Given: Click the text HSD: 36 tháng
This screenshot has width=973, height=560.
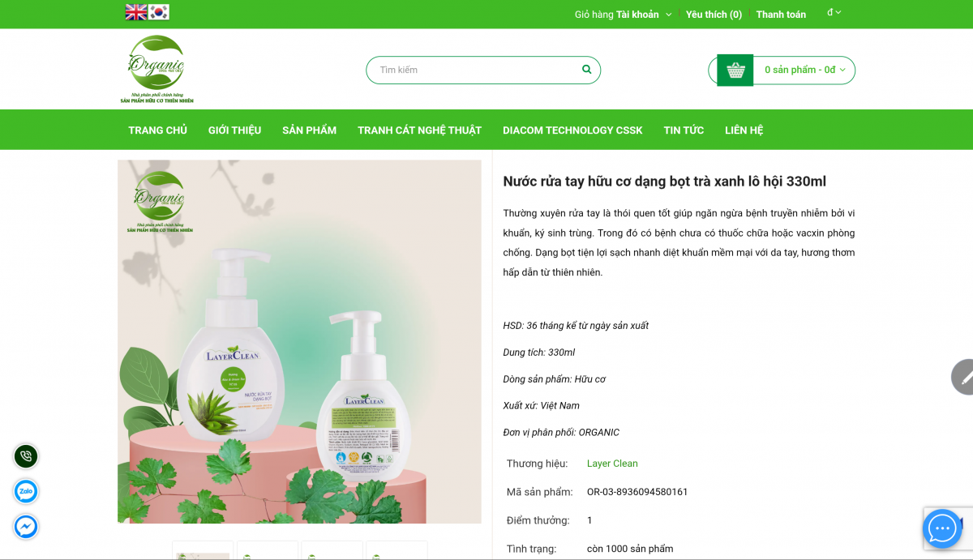Looking at the screenshot, I should click(576, 326).
